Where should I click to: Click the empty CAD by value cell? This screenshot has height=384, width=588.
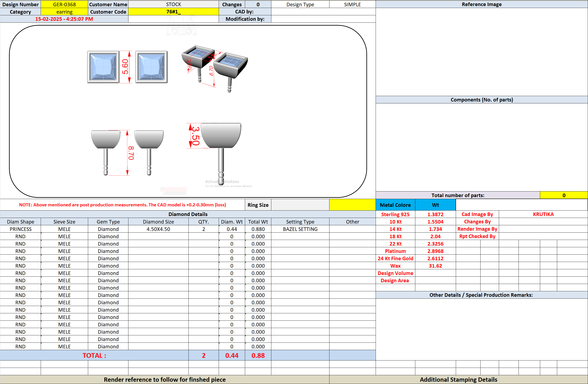(323, 12)
